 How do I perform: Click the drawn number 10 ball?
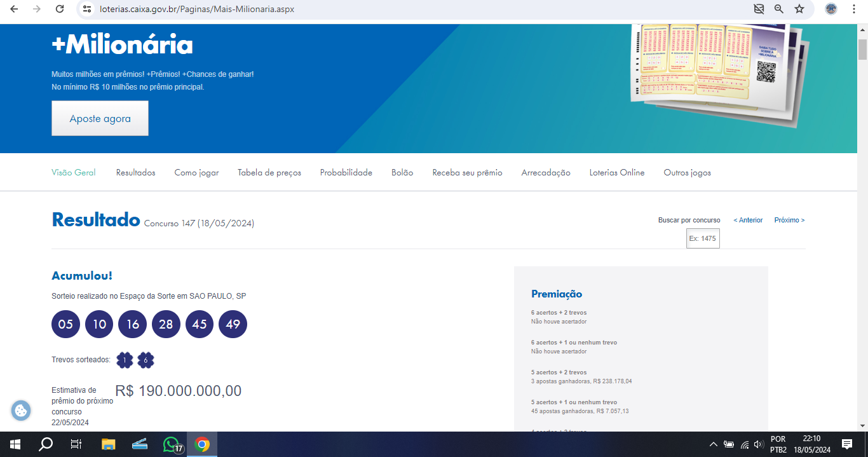point(99,324)
